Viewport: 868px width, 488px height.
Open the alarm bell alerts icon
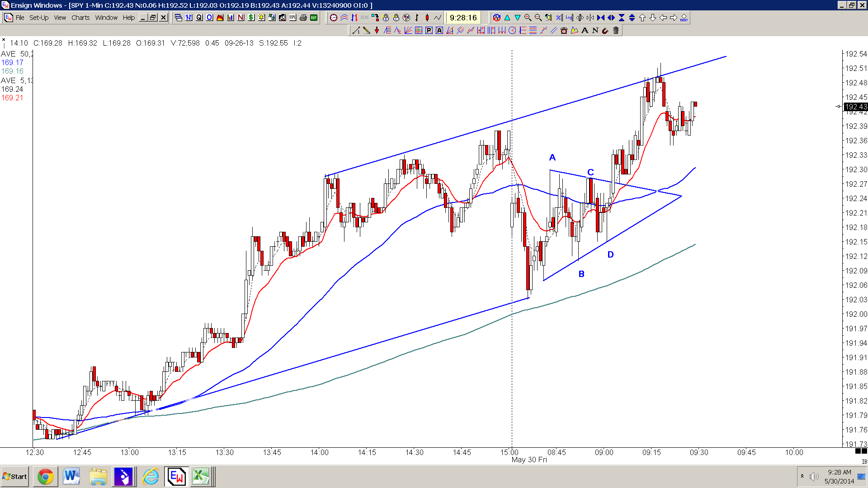[261, 18]
